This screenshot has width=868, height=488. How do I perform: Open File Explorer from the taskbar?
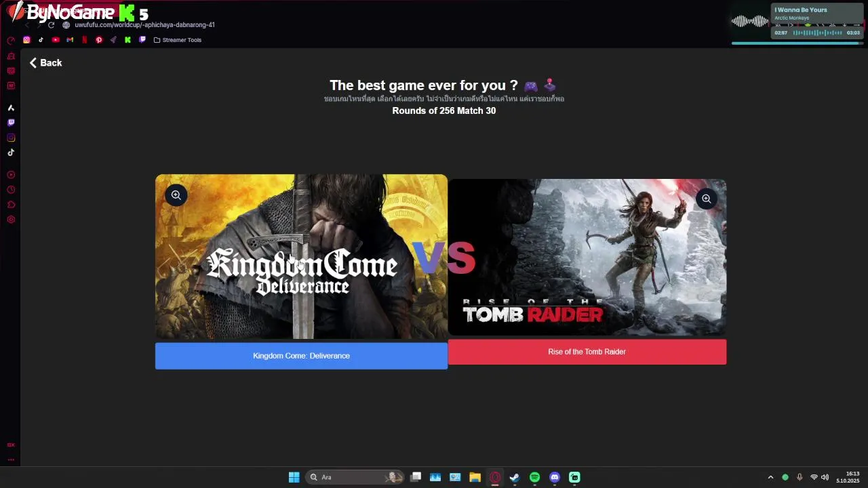(475, 477)
